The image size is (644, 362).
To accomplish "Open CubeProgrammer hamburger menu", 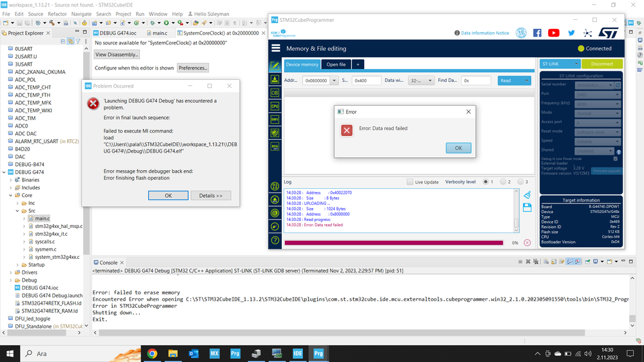I will [276, 48].
